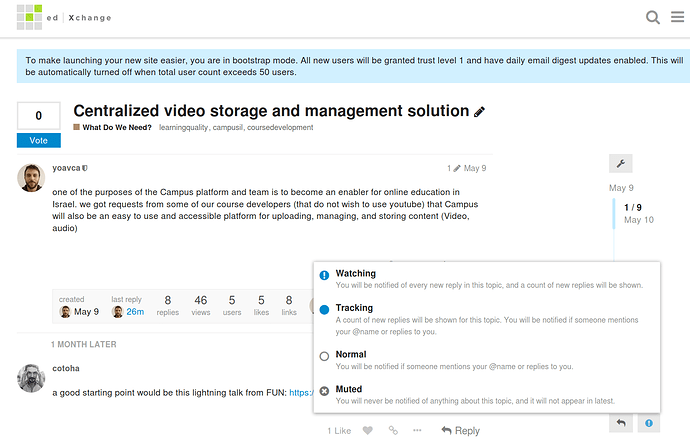Click Reply on cotoha's post

tap(459, 431)
